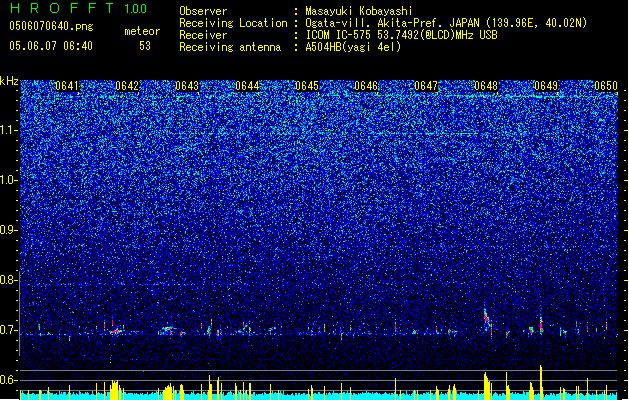This screenshot has width=629, height=400.
Task: Click the 0641 time marker
Action: 67,86
